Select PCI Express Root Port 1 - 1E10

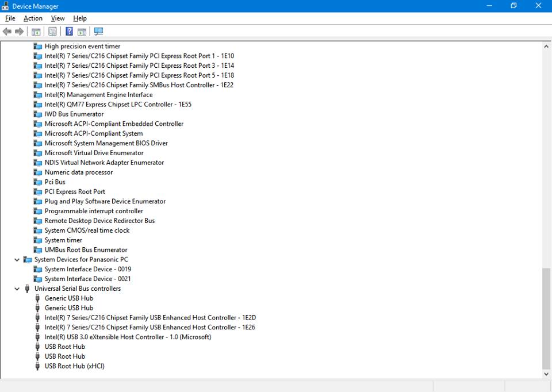click(139, 56)
